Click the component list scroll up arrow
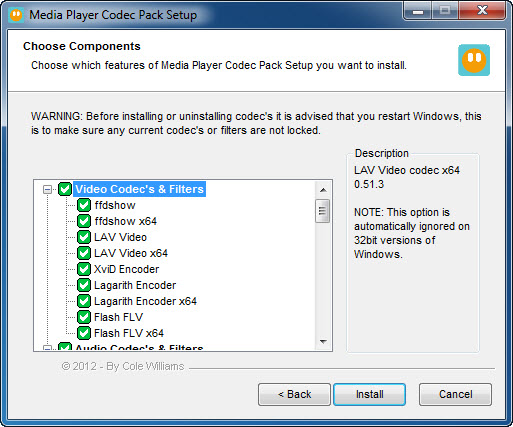This screenshot has width=513, height=427. point(323,190)
